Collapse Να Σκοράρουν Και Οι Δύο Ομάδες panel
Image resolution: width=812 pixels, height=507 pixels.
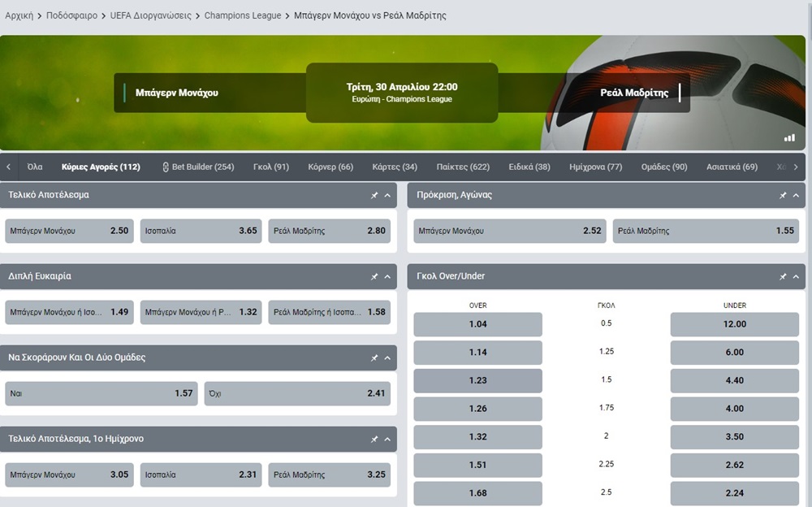click(x=387, y=358)
